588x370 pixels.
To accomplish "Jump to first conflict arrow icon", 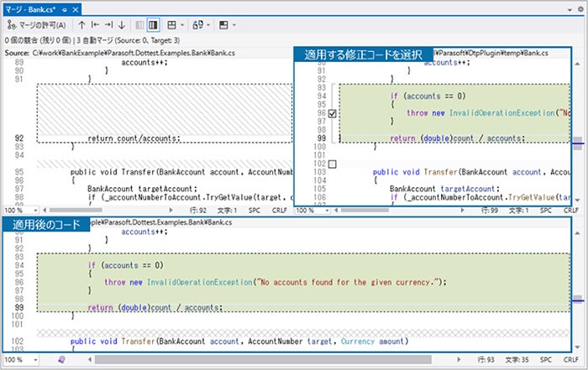I will pyautogui.click(x=95, y=26).
